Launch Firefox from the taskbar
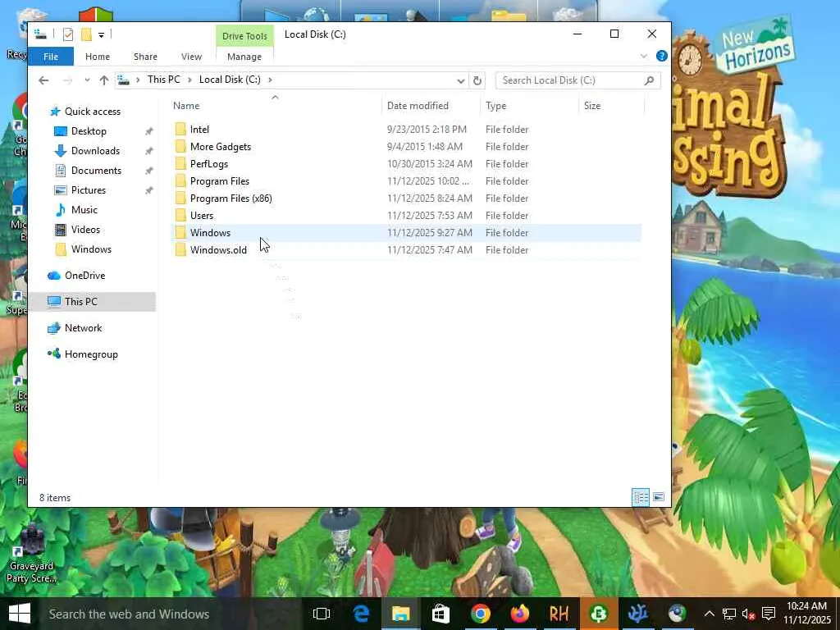 (x=519, y=614)
